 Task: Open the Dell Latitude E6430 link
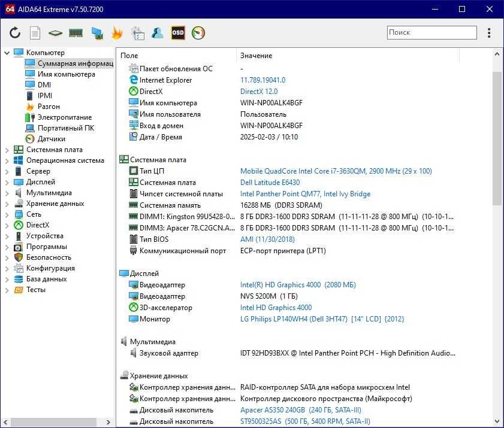tap(270, 183)
